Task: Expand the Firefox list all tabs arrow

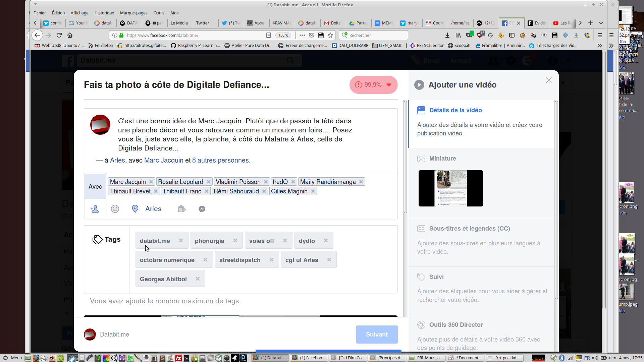Action: (601, 23)
